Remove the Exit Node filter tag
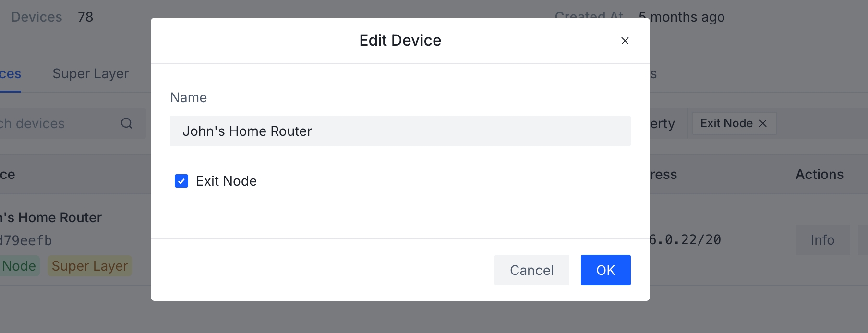 763,123
